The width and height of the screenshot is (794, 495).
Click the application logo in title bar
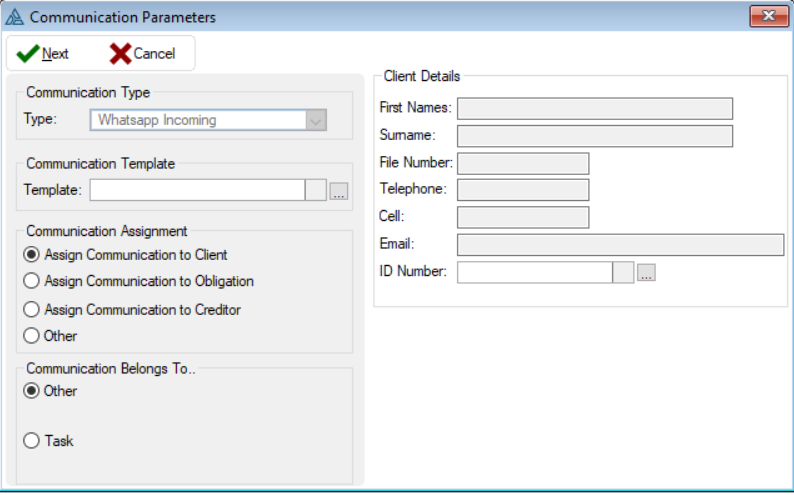pyautogui.click(x=15, y=16)
